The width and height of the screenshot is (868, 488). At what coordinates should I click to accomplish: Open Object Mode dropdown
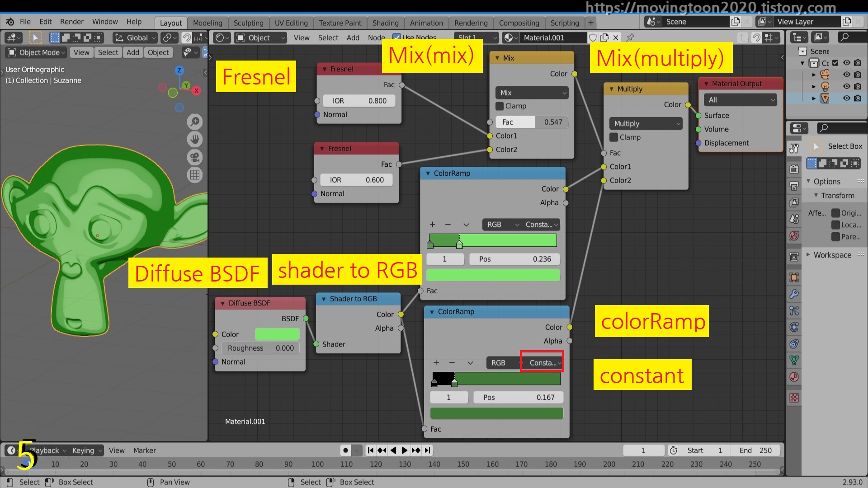36,52
